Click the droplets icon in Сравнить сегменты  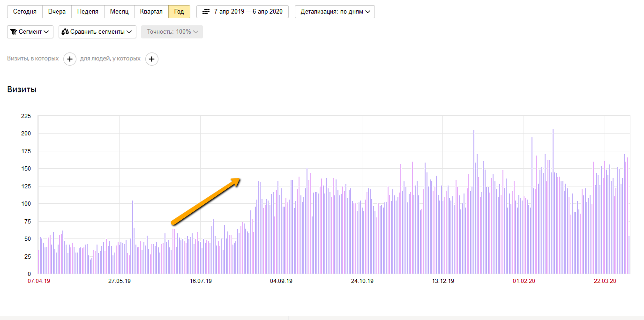click(65, 32)
